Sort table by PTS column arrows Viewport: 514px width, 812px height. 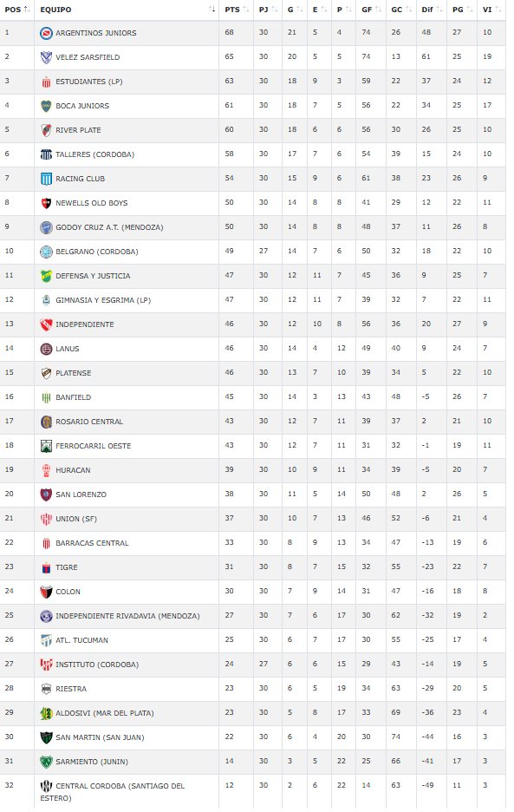(x=246, y=10)
